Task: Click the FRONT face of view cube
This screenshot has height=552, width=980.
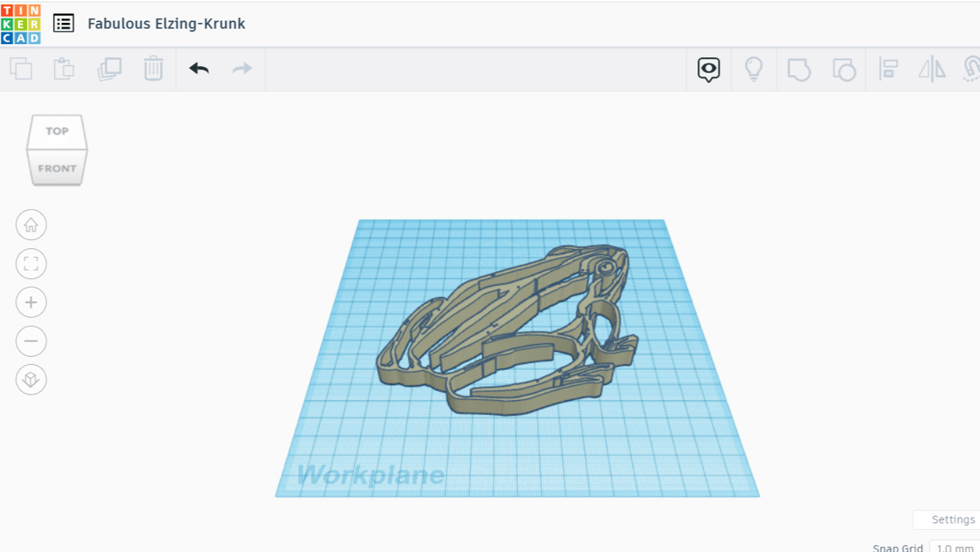Action: point(57,168)
